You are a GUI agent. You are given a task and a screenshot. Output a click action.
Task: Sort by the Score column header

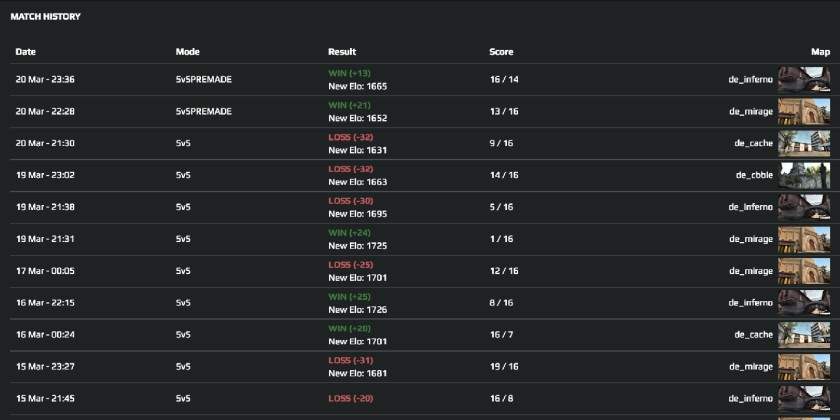pos(501,51)
